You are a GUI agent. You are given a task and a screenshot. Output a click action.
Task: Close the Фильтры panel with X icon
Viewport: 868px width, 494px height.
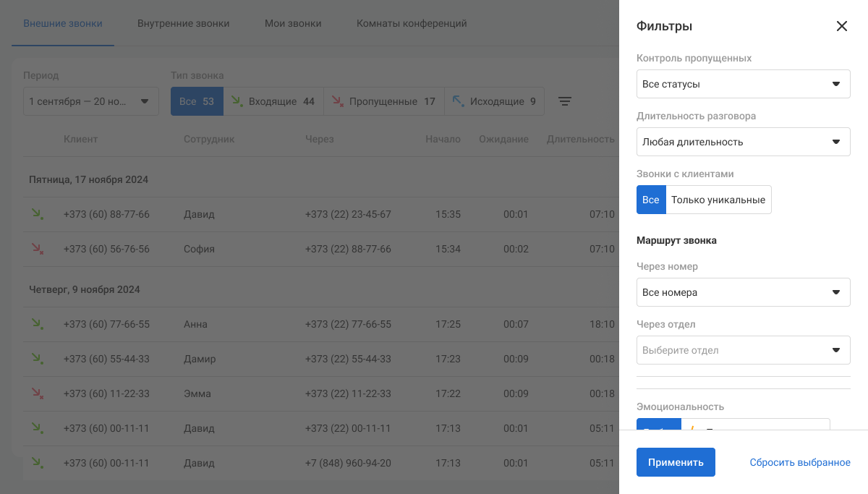tap(841, 26)
